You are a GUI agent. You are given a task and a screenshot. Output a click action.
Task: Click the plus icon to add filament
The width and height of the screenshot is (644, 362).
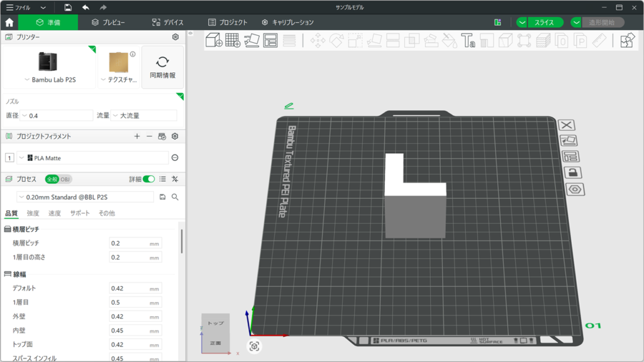click(137, 136)
